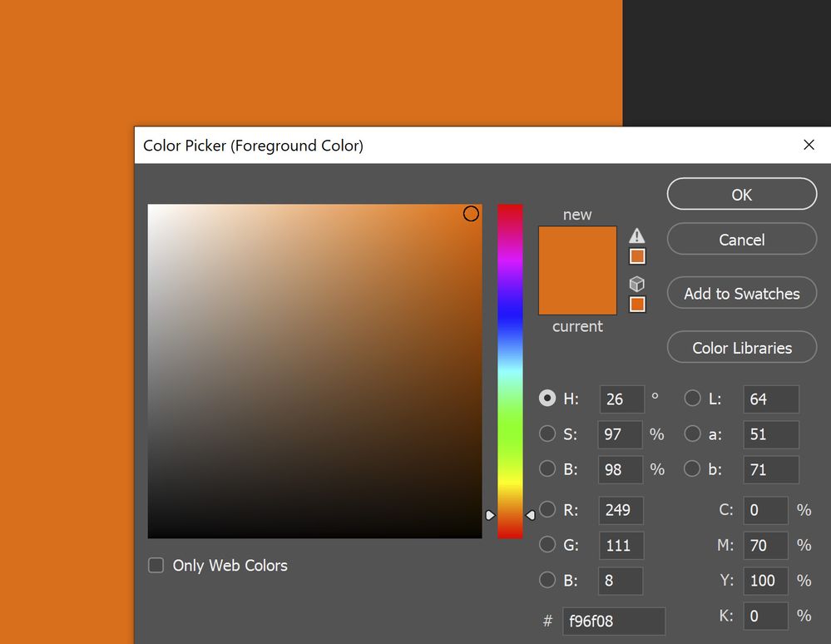Open the Color Libraries button
Screen dimensions: 831x644
point(742,347)
